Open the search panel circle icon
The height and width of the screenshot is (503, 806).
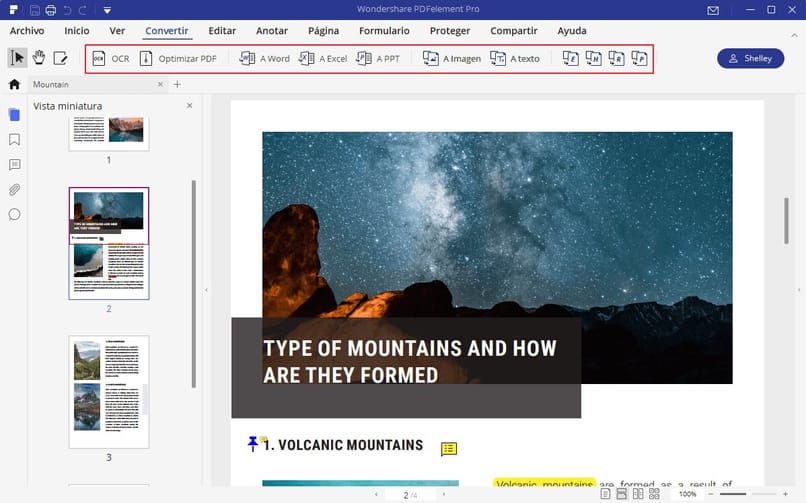[x=14, y=214]
